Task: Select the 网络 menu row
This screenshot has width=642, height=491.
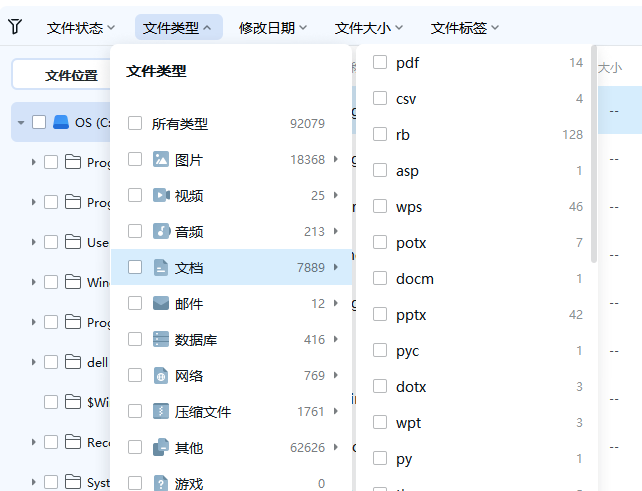Action: click(x=232, y=376)
